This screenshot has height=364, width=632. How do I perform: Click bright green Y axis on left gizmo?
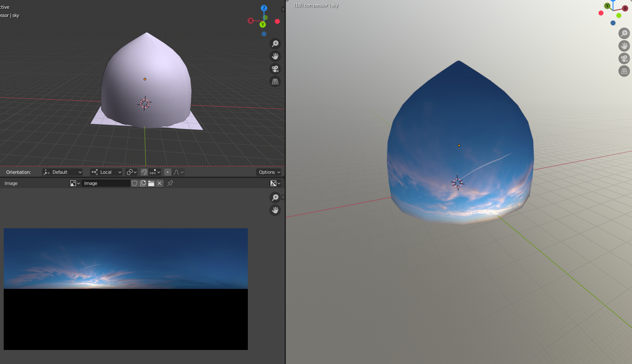coord(263,25)
